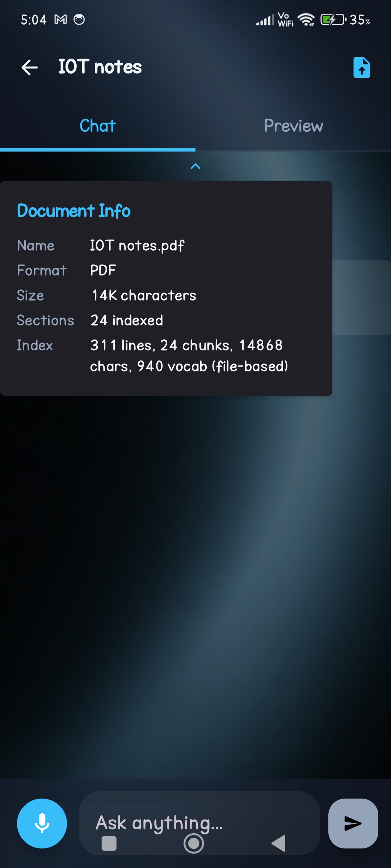Tap the cat face notification icon
391x868 pixels.
[x=79, y=20]
